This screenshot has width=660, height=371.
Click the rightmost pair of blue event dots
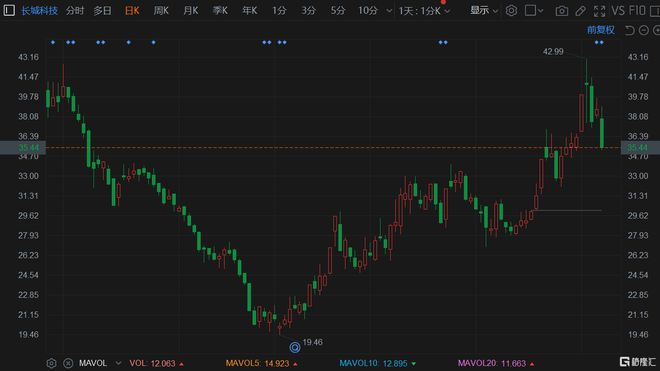tap(599, 43)
